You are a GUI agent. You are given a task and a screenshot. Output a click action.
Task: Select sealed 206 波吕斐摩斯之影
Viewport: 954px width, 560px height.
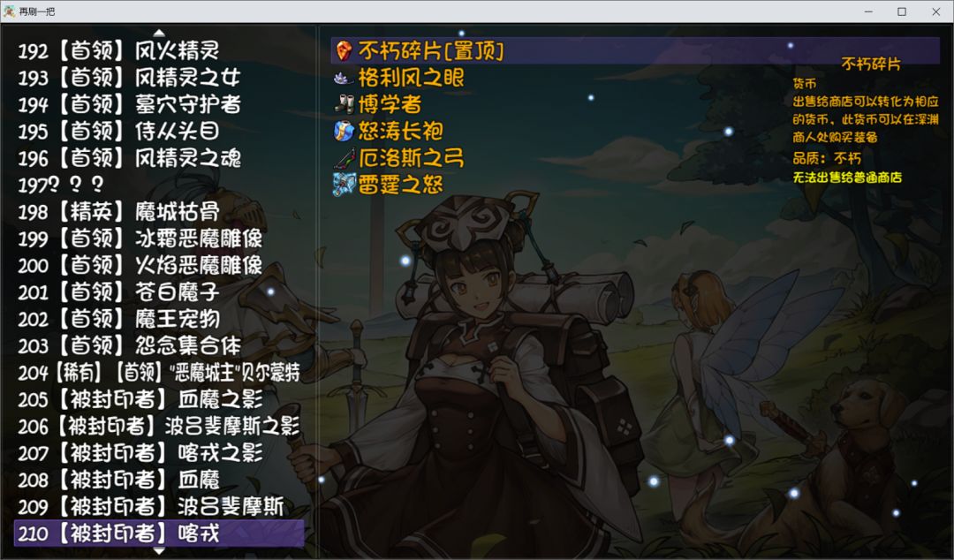159,426
